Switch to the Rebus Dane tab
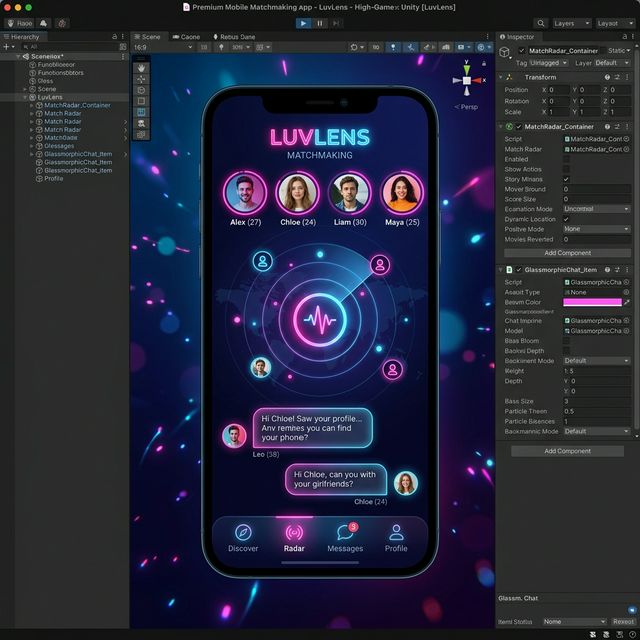Viewport: 640px width, 640px height. coord(234,37)
